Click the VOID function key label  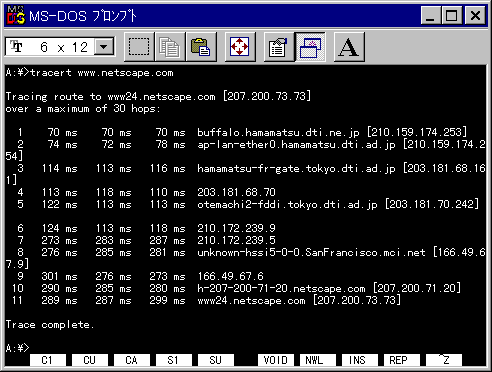276,360
